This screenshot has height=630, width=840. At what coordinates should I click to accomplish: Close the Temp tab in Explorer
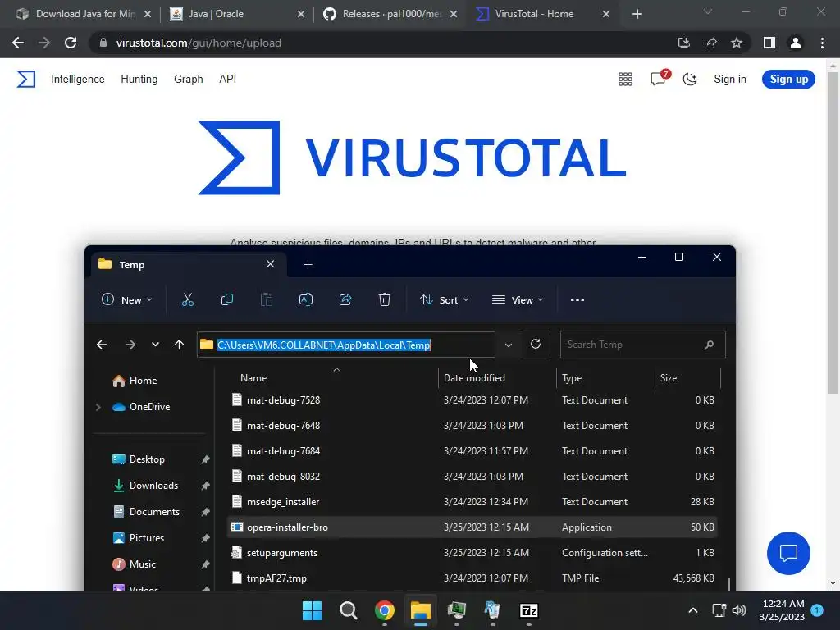[270, 264]
